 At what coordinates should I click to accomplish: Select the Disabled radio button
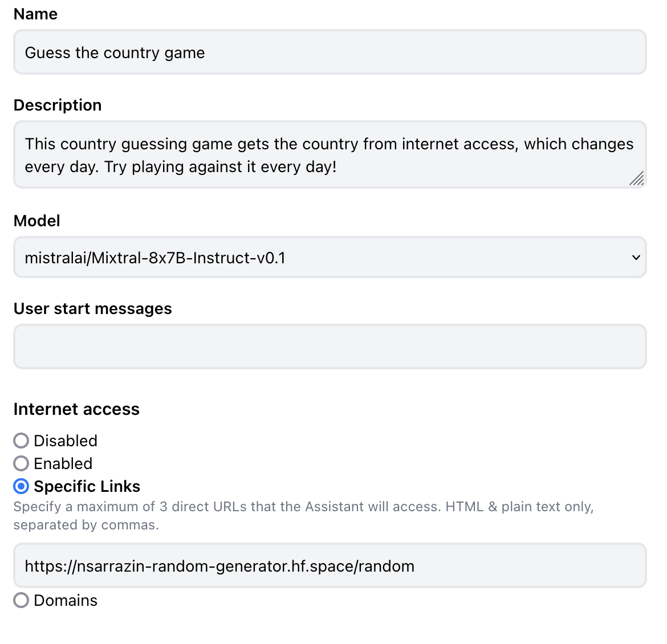click(21, 441)
